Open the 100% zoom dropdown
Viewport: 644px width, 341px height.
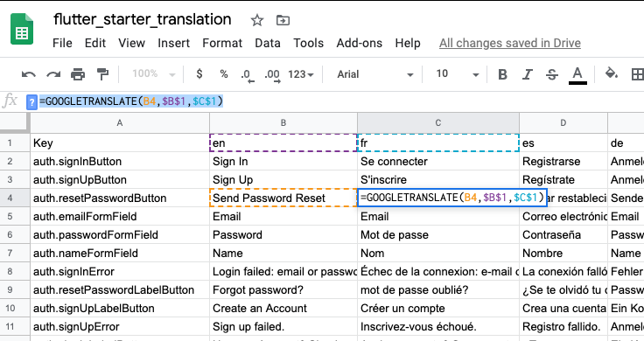pos(154,73)
